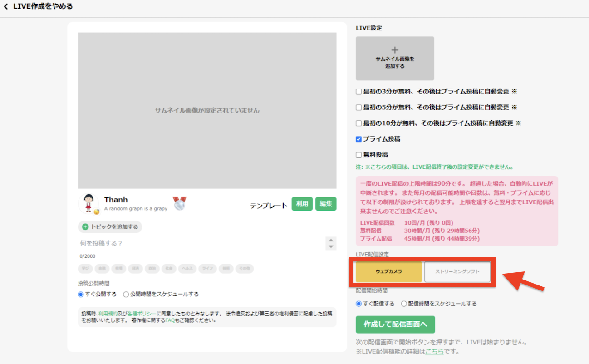The width and height of the screenshot is (589, 364).
Task: Click into the 何を投稿する？ text field
Action: (x=200, y=243)
